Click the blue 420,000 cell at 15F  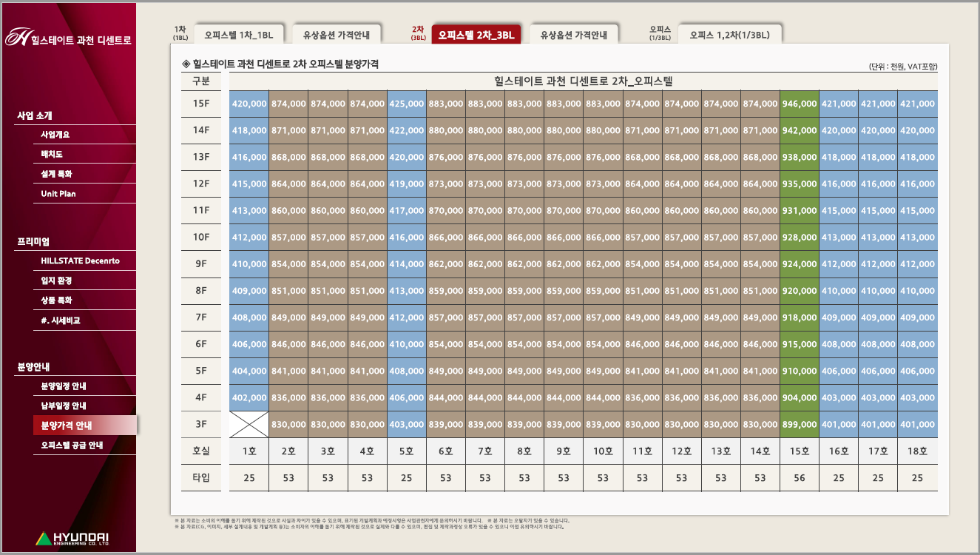(x=249, y=104)
